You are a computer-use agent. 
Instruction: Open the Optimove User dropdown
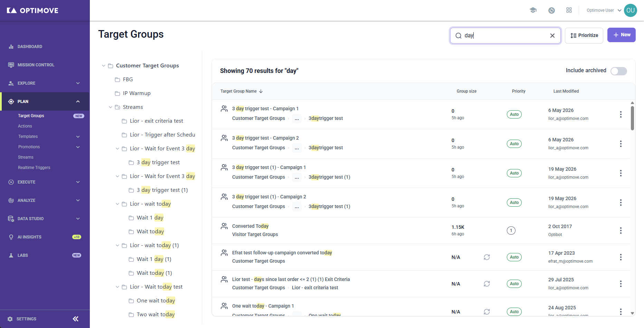coord(604,10)
